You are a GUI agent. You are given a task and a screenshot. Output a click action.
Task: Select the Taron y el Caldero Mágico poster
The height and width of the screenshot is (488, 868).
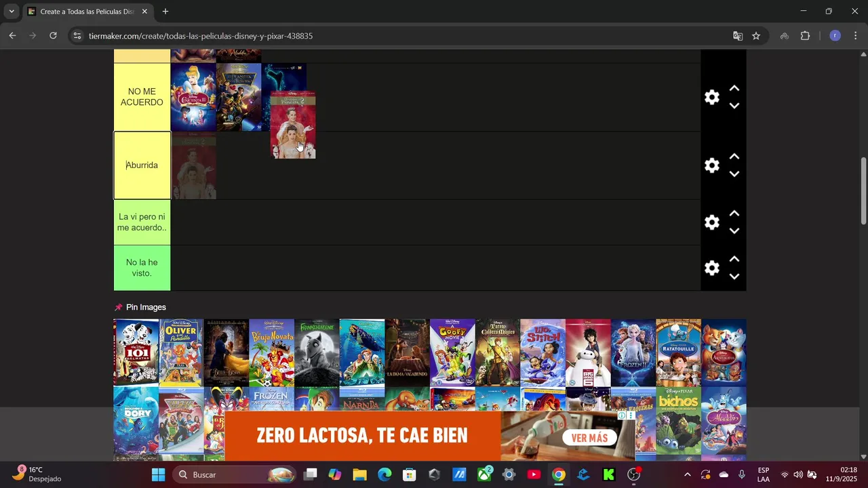[x=498, y=352]
